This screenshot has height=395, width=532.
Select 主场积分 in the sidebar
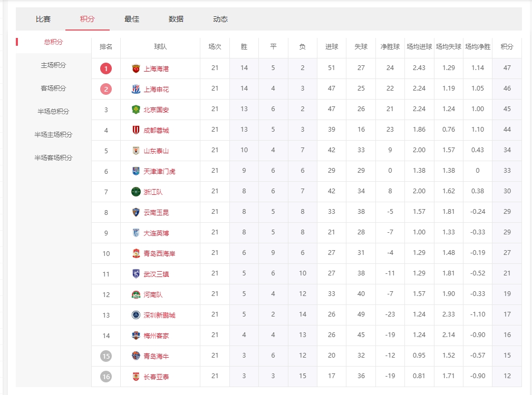53,65
